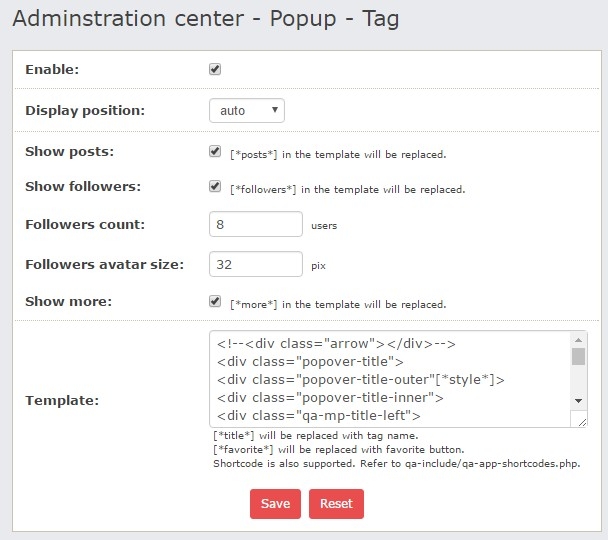Click the Followers count input field
Screen dimensions: 608x540
(x=256, y=224)
